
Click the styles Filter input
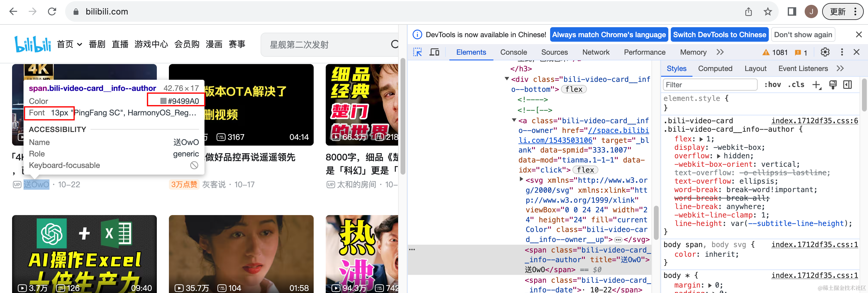point(710,85)
